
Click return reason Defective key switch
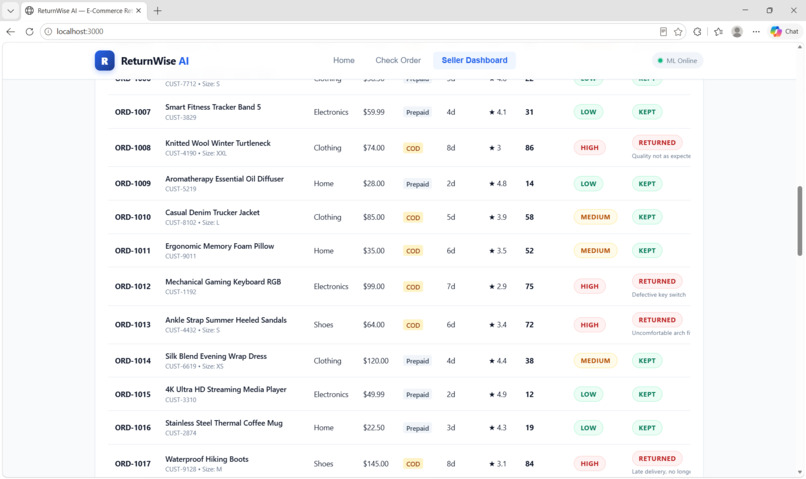click(x=658, y=295)
